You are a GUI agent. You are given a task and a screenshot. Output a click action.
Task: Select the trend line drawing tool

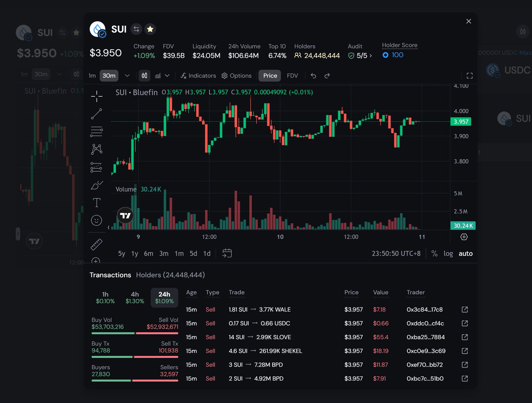coord(96,114)
